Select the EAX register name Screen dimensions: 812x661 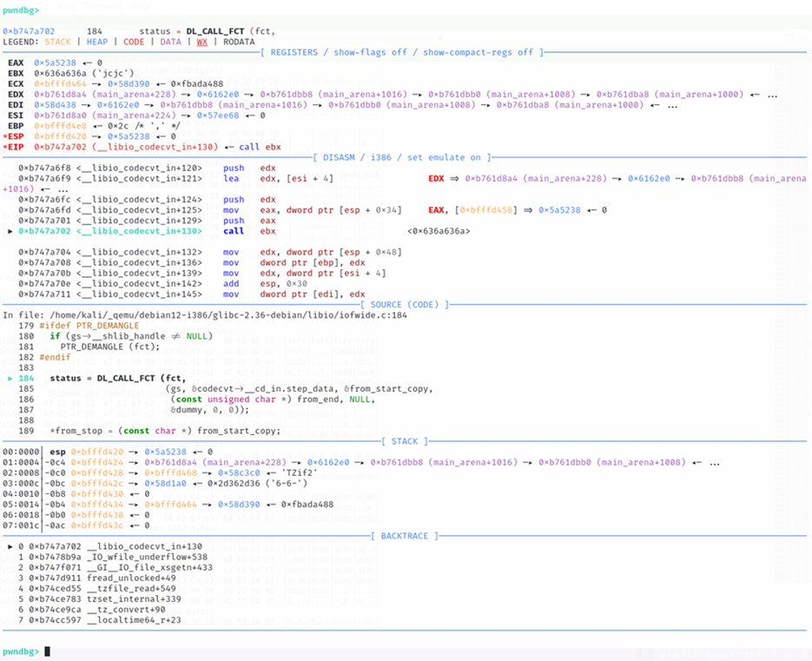click(x=16, y=63)
